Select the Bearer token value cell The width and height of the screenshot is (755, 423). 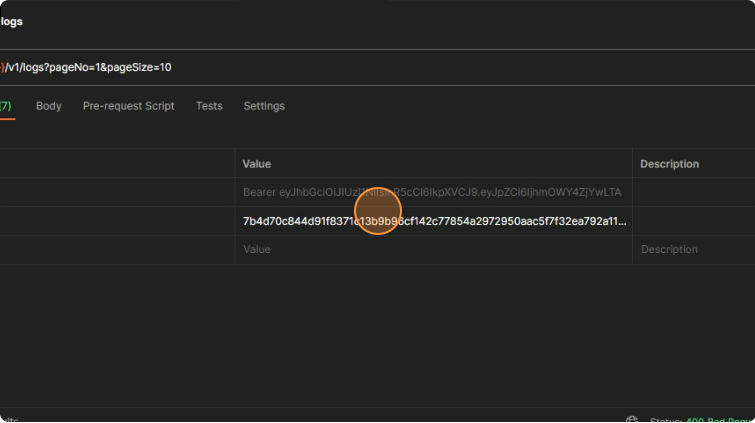(x=431, y=192)
